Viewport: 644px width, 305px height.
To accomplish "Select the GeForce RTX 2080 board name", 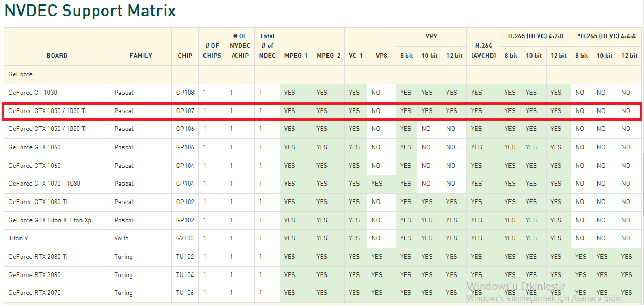I will point(35,274).
